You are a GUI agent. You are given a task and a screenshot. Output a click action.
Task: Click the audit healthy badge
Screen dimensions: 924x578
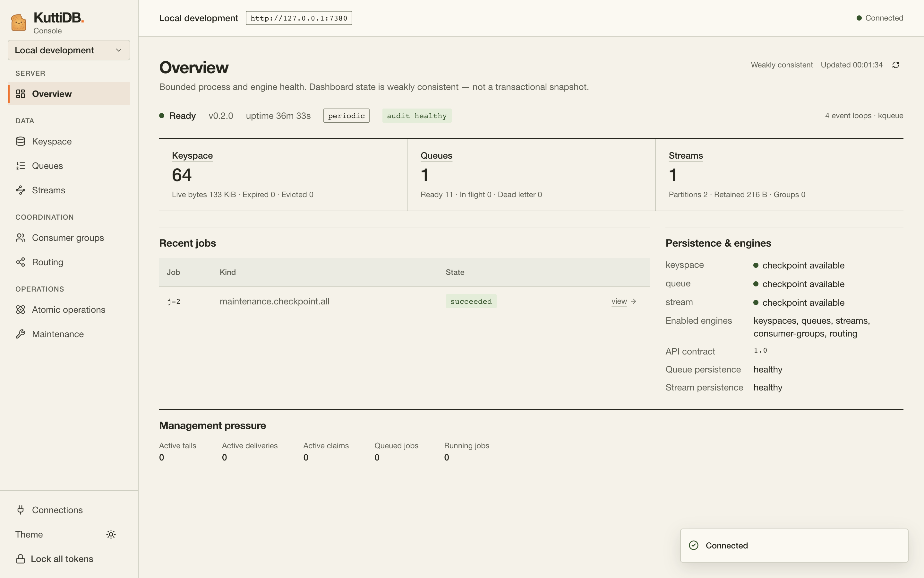tap(417, 116)
